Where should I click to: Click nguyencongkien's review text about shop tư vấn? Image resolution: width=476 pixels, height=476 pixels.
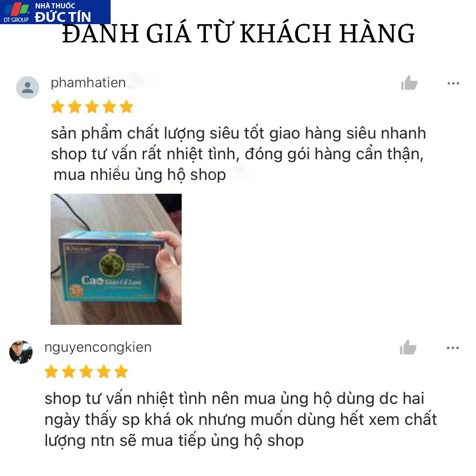tap(240, 420)
